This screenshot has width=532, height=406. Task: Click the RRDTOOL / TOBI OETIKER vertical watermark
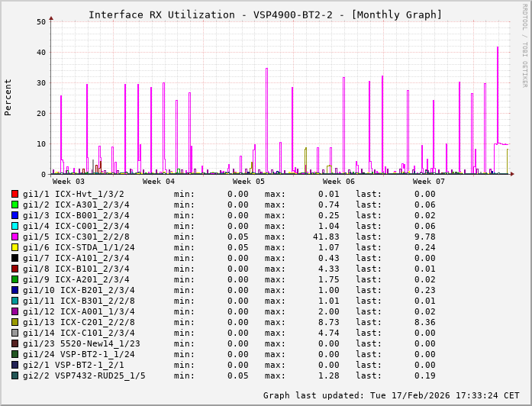point(524,44)
